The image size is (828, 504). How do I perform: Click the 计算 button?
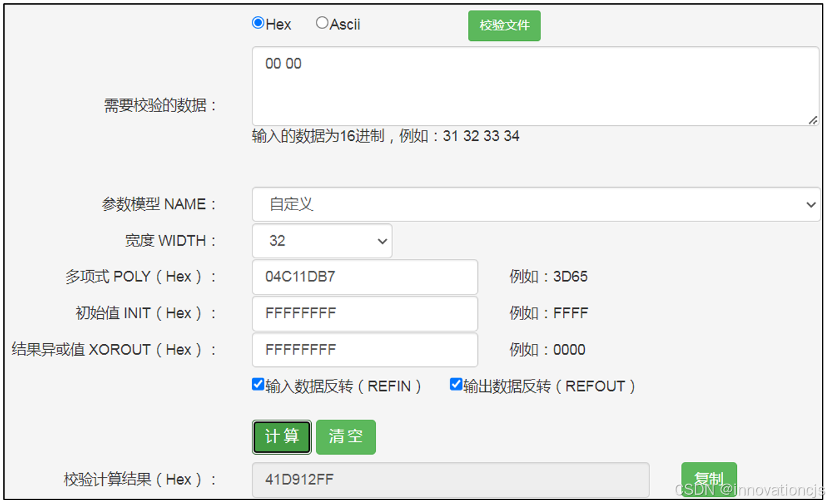pos(281,437)
